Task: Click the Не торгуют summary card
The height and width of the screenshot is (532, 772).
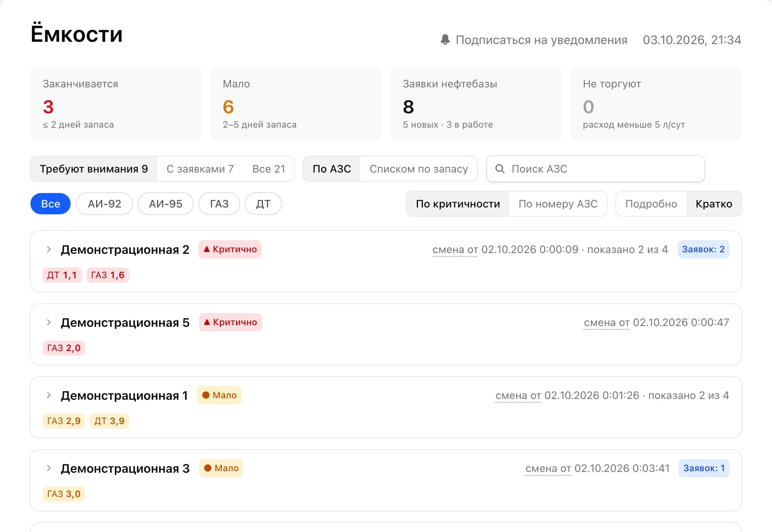Action: click(656, 103)
